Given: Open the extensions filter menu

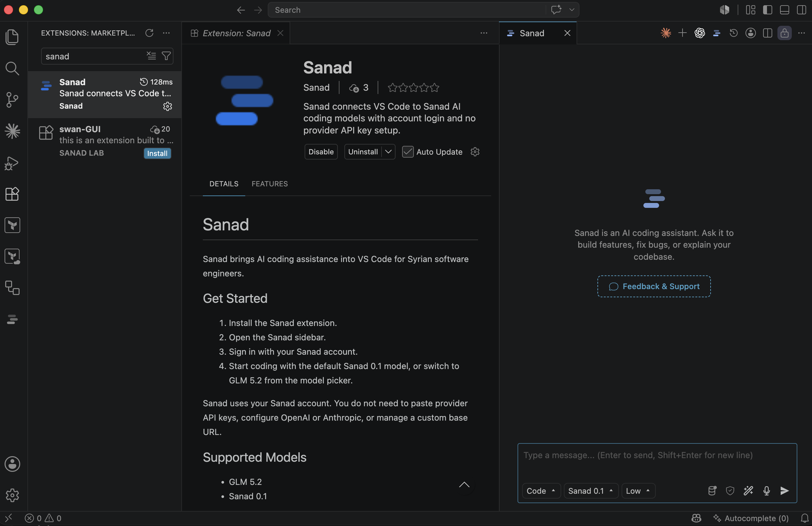Looking at the screenshot, I should (166, 56).
